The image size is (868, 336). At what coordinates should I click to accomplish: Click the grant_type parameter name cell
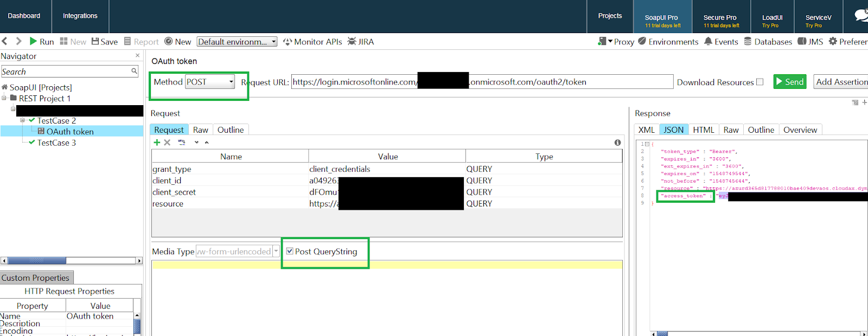230,169
